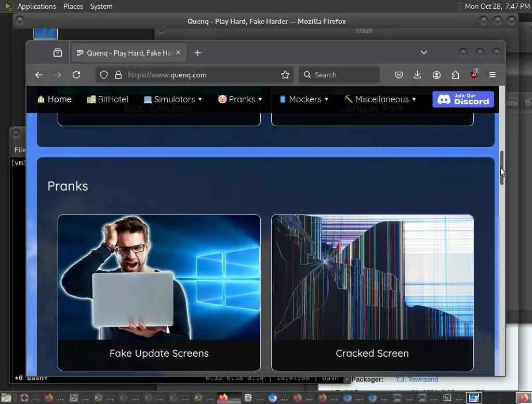Viewport: 532px width, 404px height.
Task: Open the Cracked Screen image
Action: (x=372, y=277)
